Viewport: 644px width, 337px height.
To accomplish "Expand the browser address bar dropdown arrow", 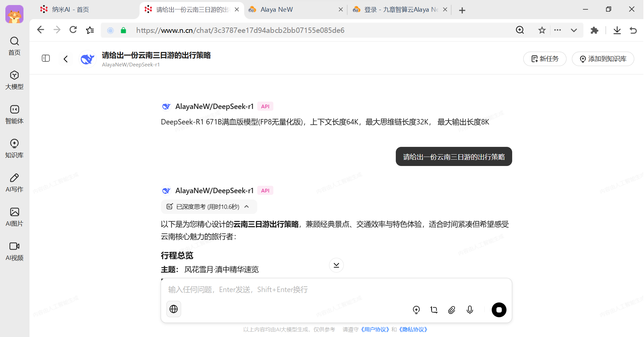I will [574, 30].
